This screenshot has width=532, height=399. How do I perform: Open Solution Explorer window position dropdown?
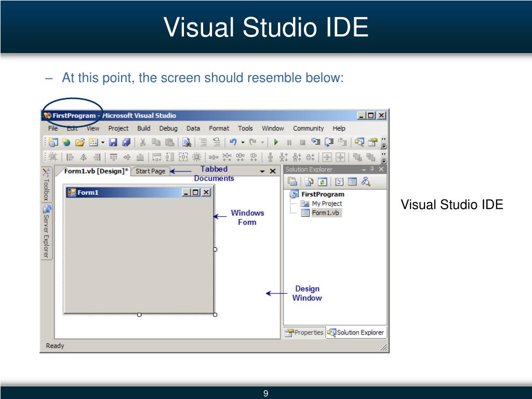[363, 170]
